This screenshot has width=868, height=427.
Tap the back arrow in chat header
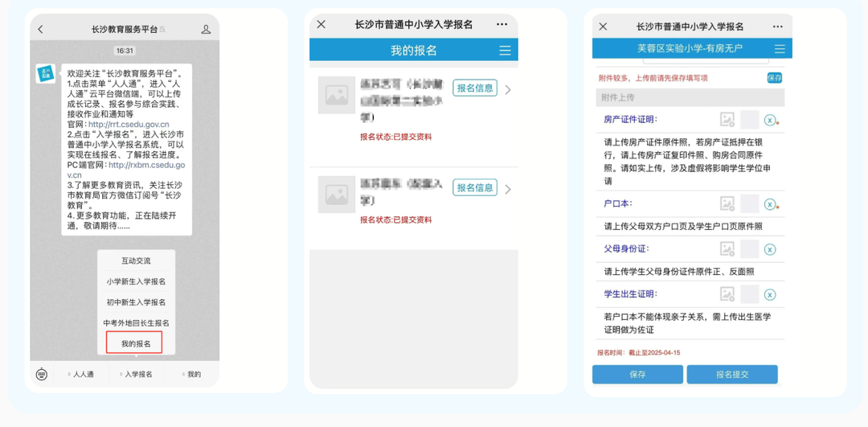41,30
